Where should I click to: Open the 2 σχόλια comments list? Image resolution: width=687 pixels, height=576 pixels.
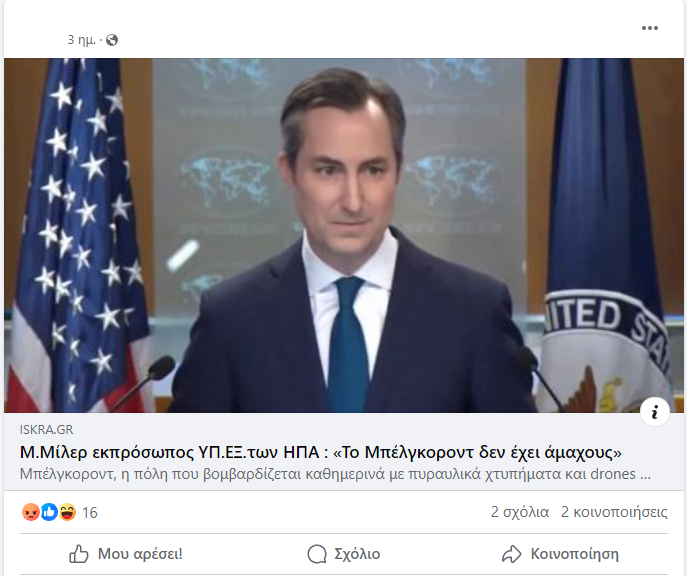[x=520, y=512]
